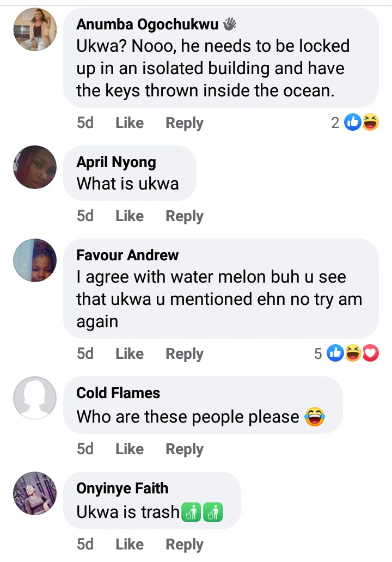Screen dimensions: 392x562
Task: Like Onyinye Faith's comment
Action: 130,545
